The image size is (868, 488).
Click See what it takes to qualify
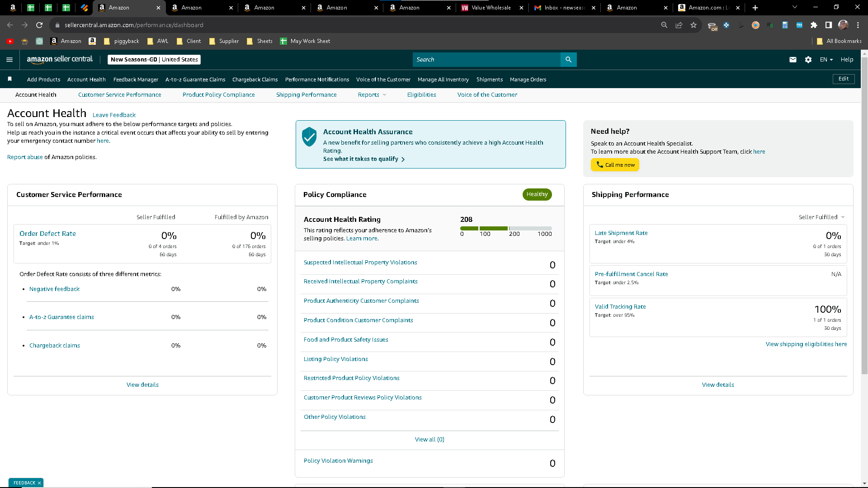tap(363, 159)
